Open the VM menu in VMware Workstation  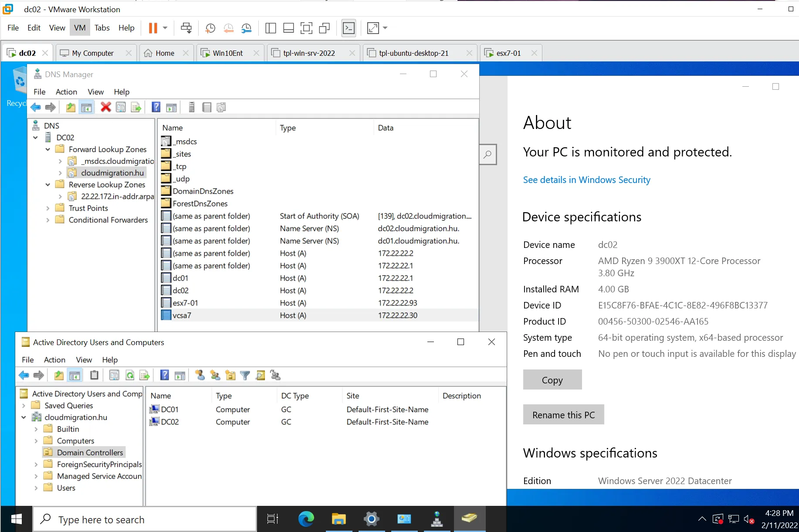[x=80, y=28]
